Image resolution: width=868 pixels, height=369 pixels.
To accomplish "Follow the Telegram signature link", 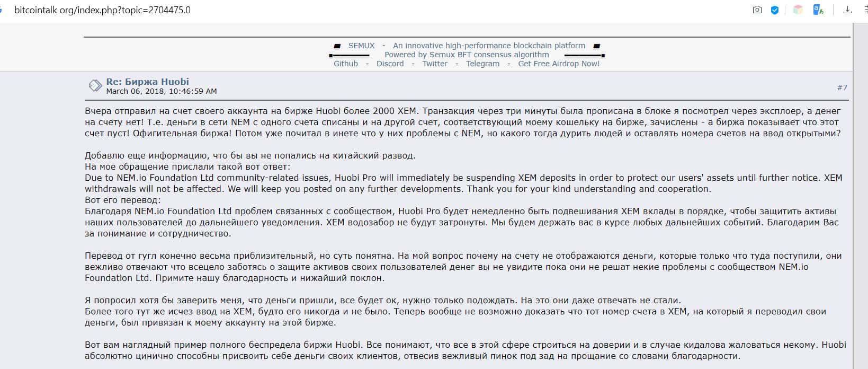I will pyautogui.click(x=482, y=64).
